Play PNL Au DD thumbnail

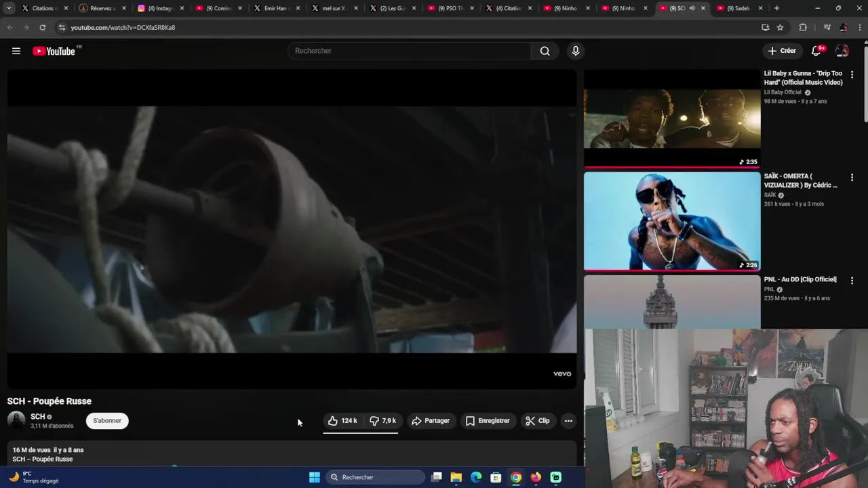point(672,302)
